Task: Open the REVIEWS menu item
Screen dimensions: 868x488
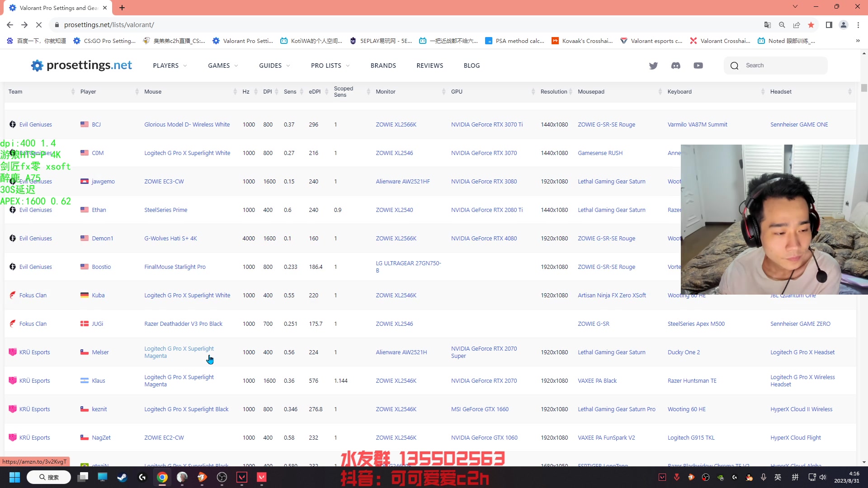Action: coord(429,66)
